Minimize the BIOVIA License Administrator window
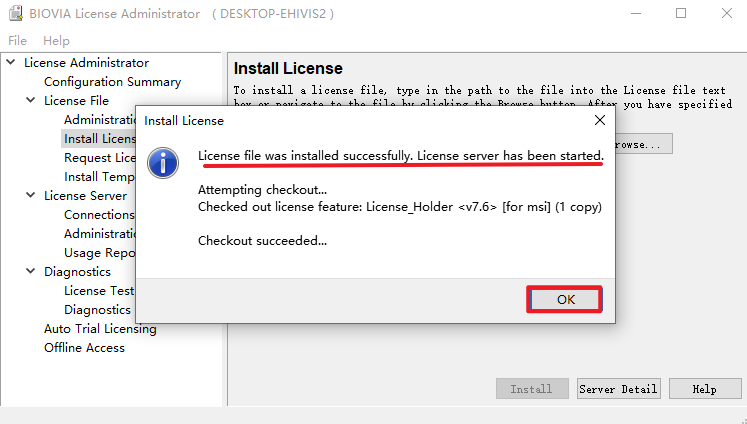The height and width of the screenshot is (424, 747). pos(635,14)
